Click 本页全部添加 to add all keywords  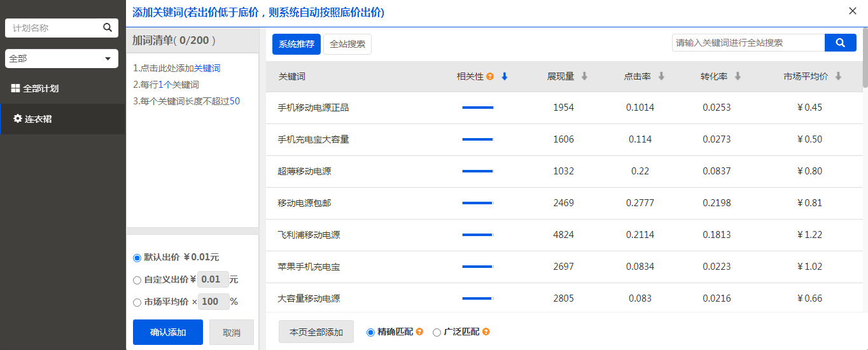coord(316,332)
